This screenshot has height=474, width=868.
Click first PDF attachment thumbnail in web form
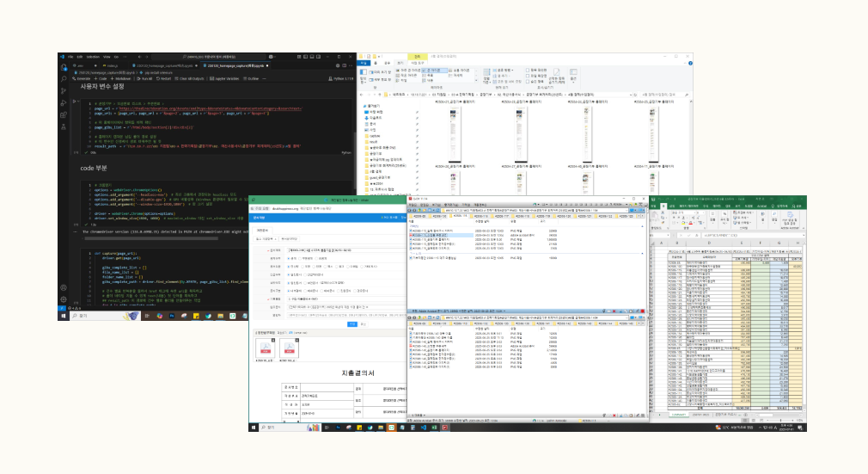click(266, 348)
